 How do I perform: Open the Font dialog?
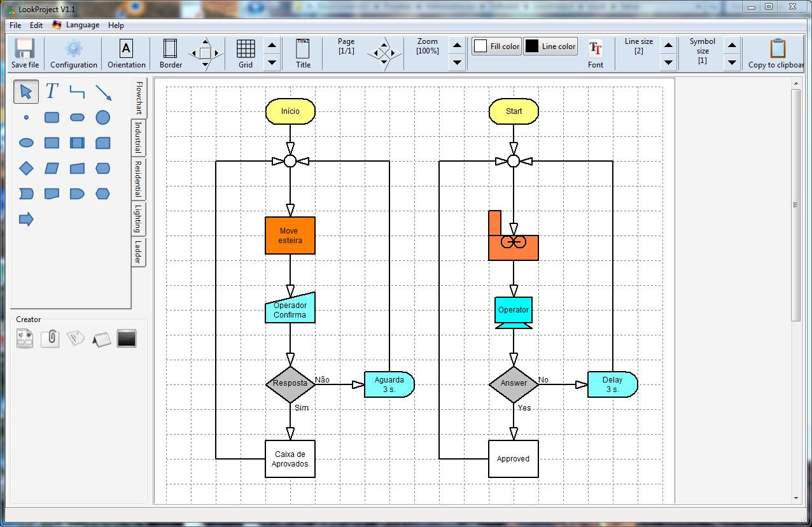click(596, 54)
